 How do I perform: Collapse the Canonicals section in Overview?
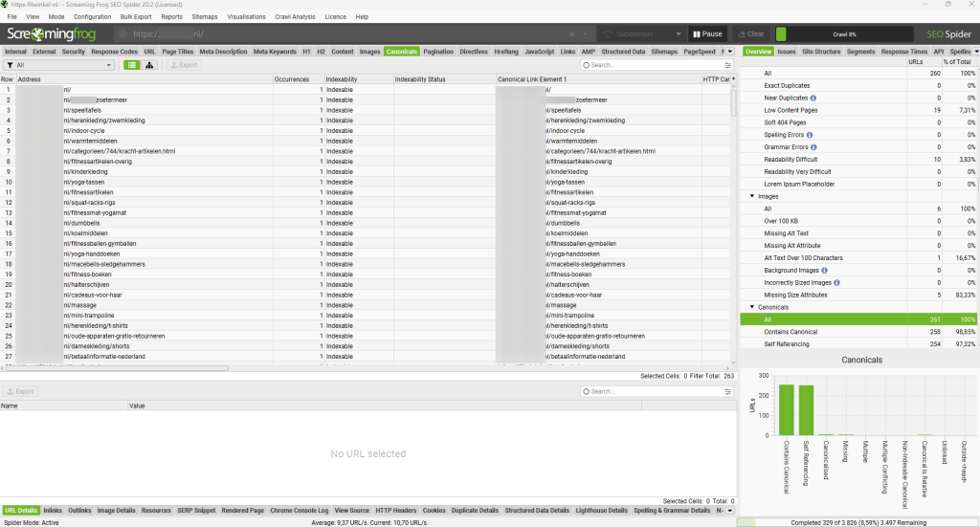click(x=752, y=307)
